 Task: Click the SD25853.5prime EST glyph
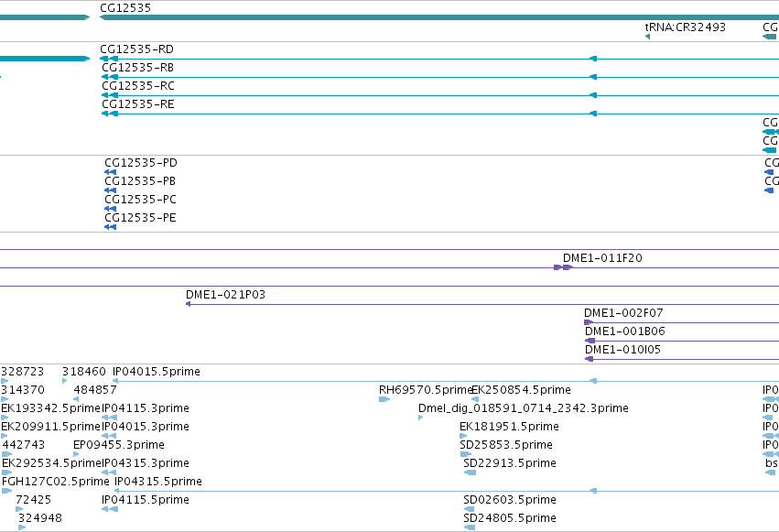coord(466,454)
